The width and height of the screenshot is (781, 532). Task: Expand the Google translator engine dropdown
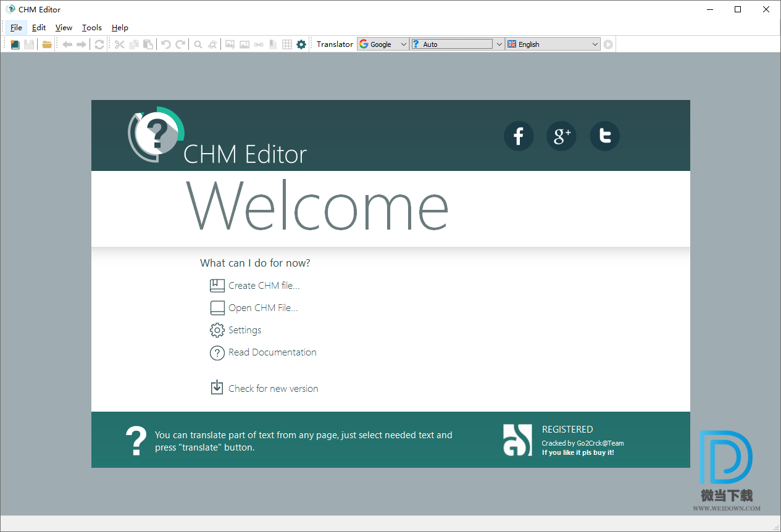[x=404, y=44]
